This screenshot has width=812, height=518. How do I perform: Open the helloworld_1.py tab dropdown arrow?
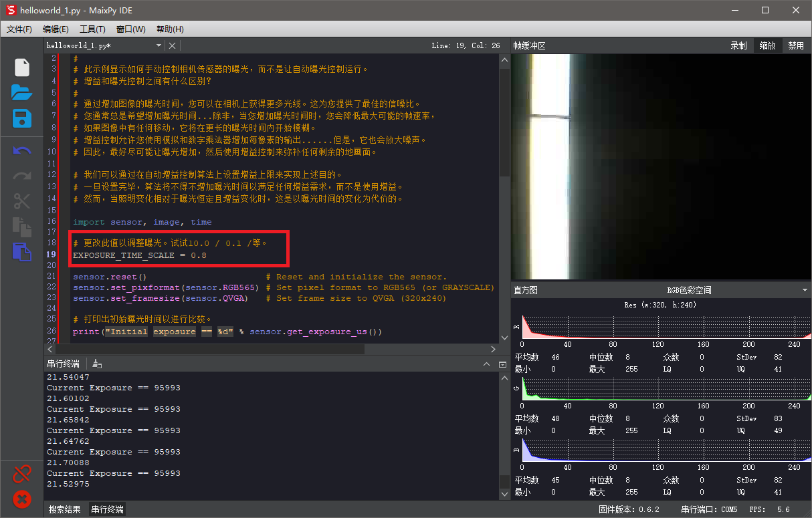[x=158, y=45]
